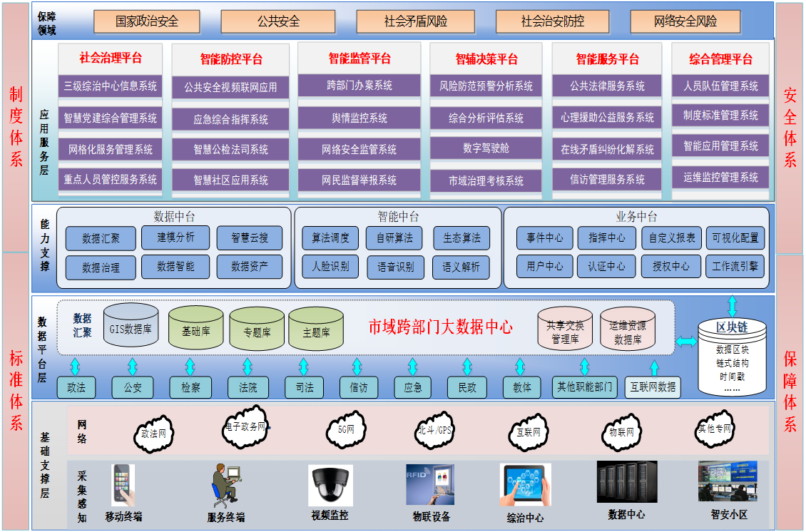Screen dimensions: 806x532
Task: Select 公共法律服务系统 entry
Action: [608, 86]
